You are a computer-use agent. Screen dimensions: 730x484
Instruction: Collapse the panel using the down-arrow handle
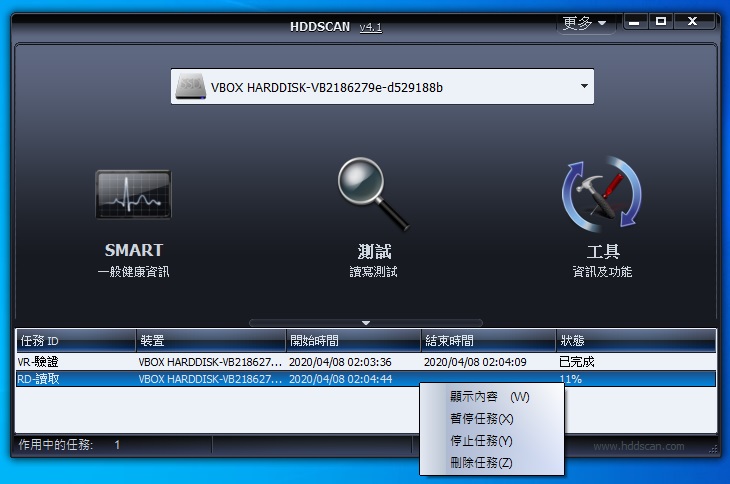(366, 323)
